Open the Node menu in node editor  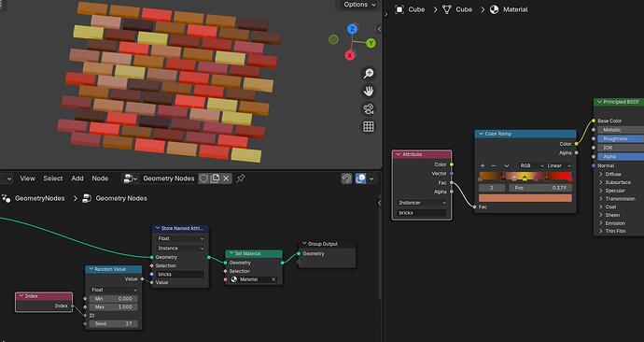pyautogui.click(x=100, y=178)
